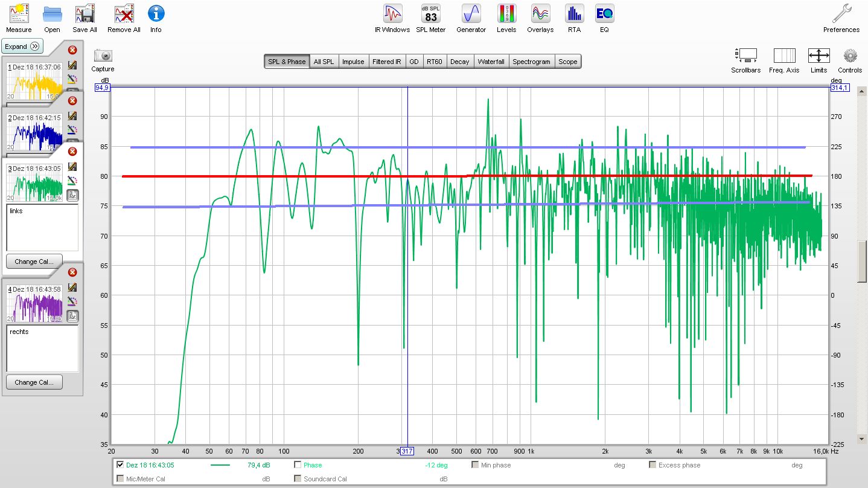This screenshot has width=868, height=488.
Task: Switch to the Impulse tab
Action: (x=353, y=62)
